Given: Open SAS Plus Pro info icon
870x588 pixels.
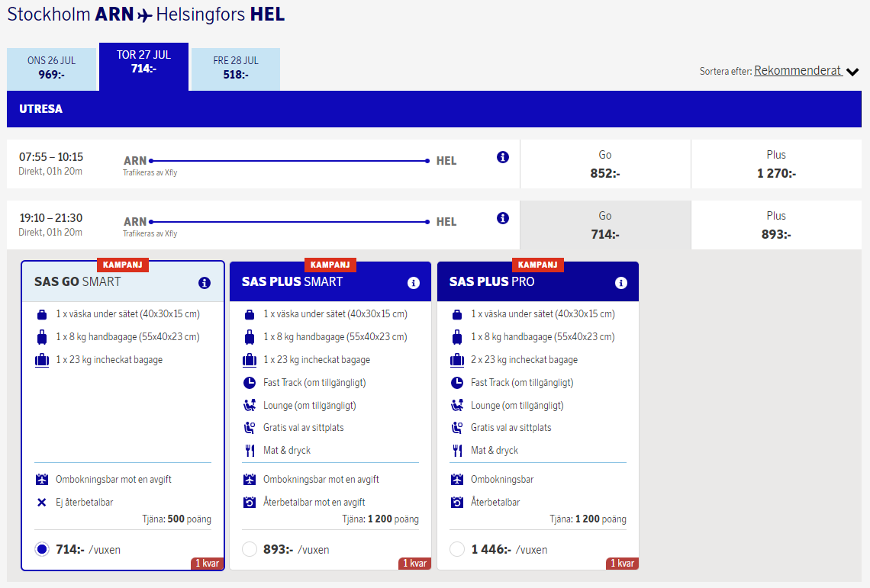Looking at the screenshot, I should coord(620,283).
